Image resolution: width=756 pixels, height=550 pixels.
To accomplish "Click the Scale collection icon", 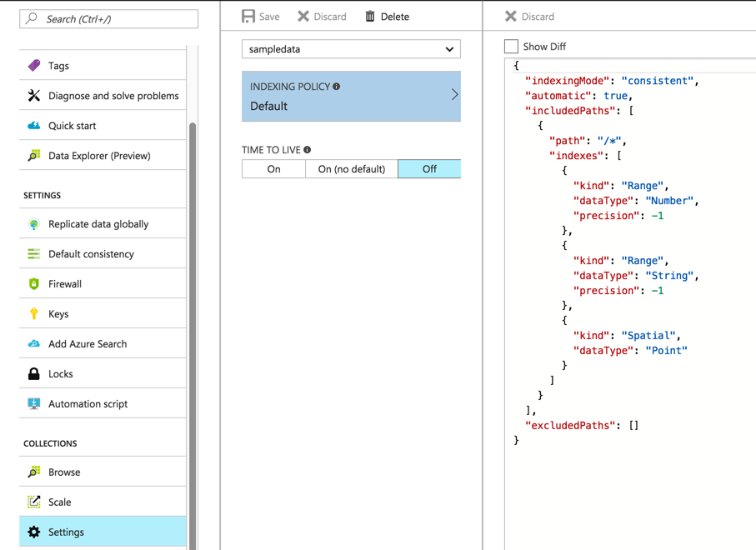I will tap(33, 502).
